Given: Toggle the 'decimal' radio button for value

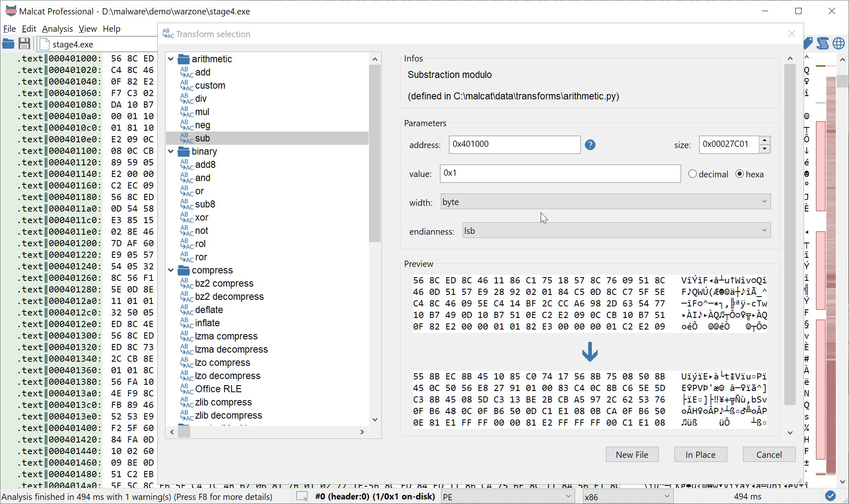Looking at the screenshot, I should [692, 173].
